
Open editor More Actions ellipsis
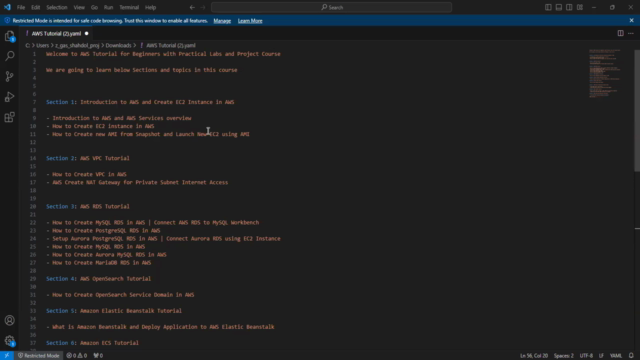(x=631, y=33)
